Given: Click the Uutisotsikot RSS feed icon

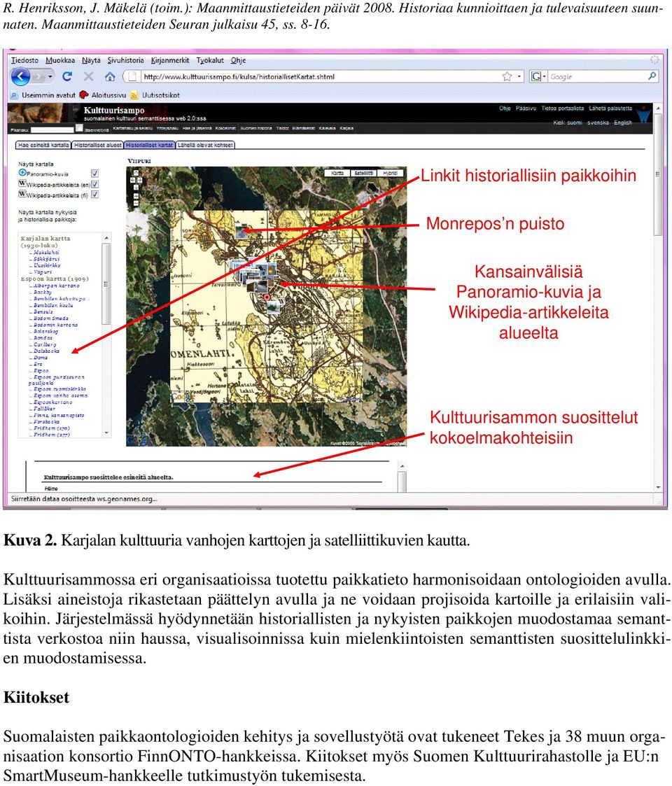Looking at the screenshot, I should [x=134, y=94].
